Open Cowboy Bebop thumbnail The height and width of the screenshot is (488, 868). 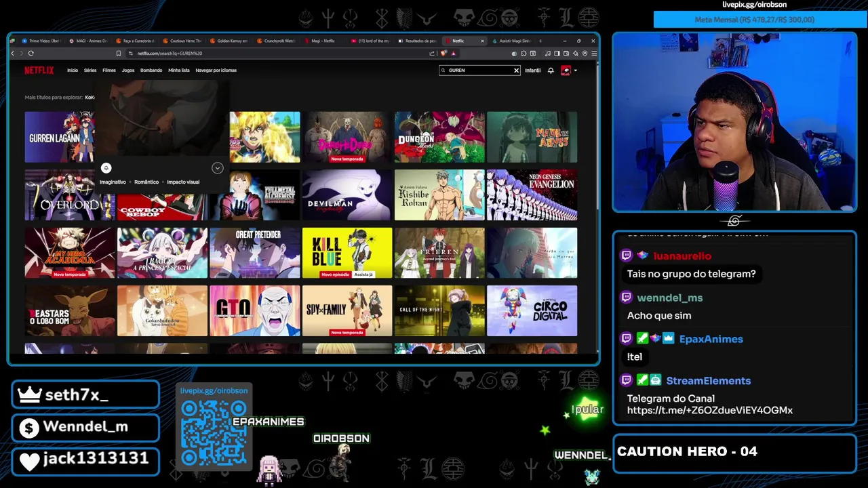(x=161, y=207)
